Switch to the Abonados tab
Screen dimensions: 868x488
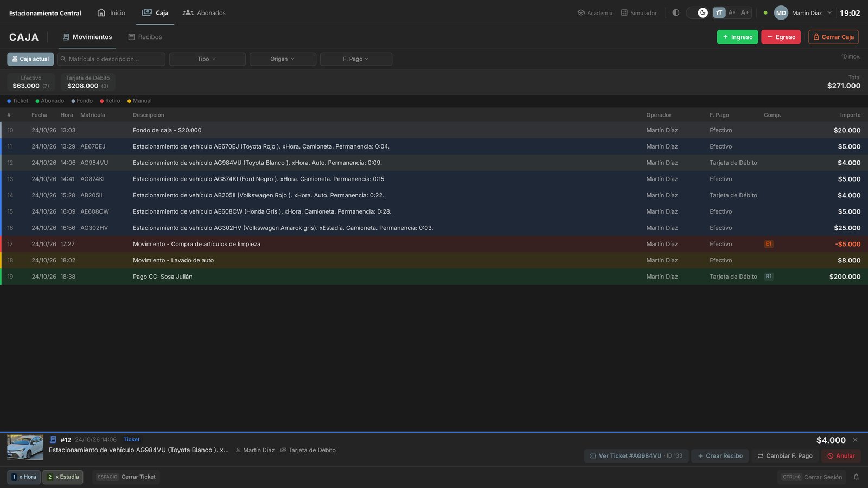tap(204, 12)
